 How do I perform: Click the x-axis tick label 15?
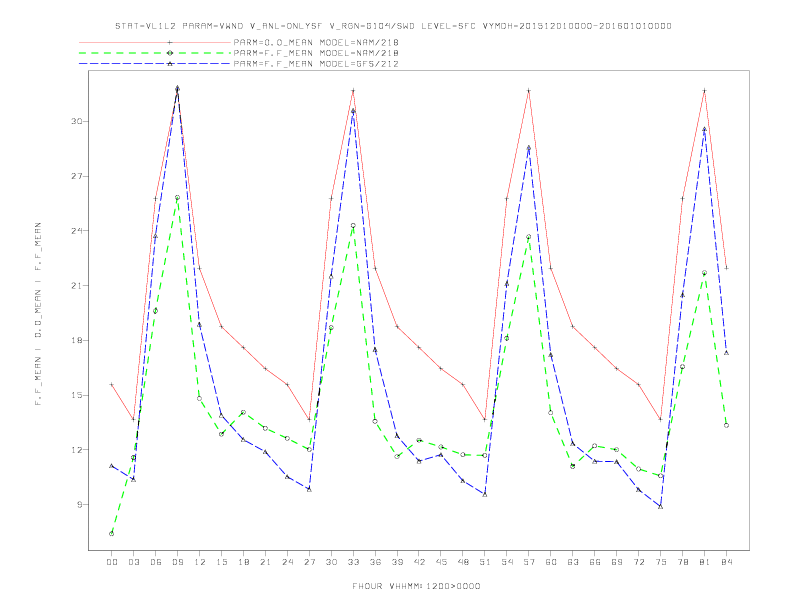click(x=221, y=562)
